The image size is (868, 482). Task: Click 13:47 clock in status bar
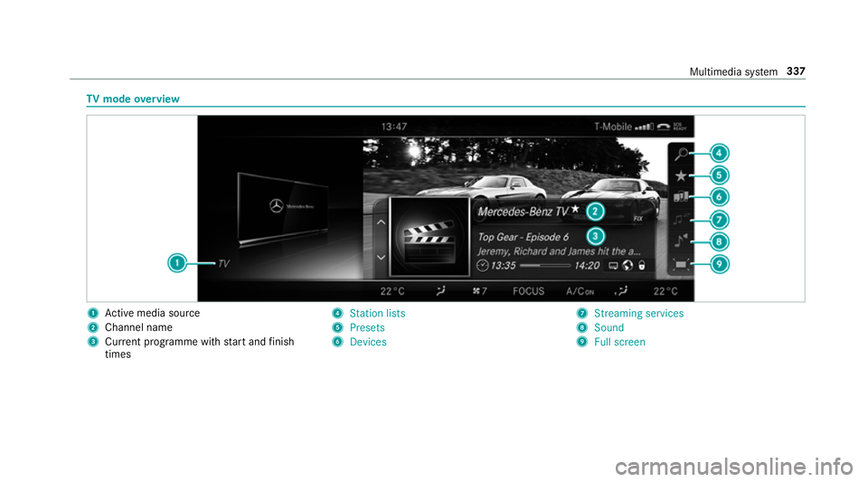point(394,127)
